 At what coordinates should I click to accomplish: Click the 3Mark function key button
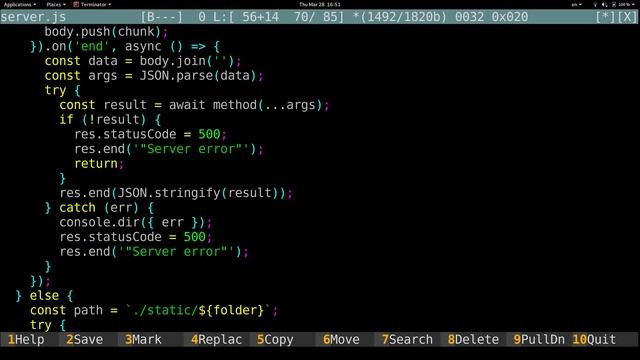(x=143, y=340)
